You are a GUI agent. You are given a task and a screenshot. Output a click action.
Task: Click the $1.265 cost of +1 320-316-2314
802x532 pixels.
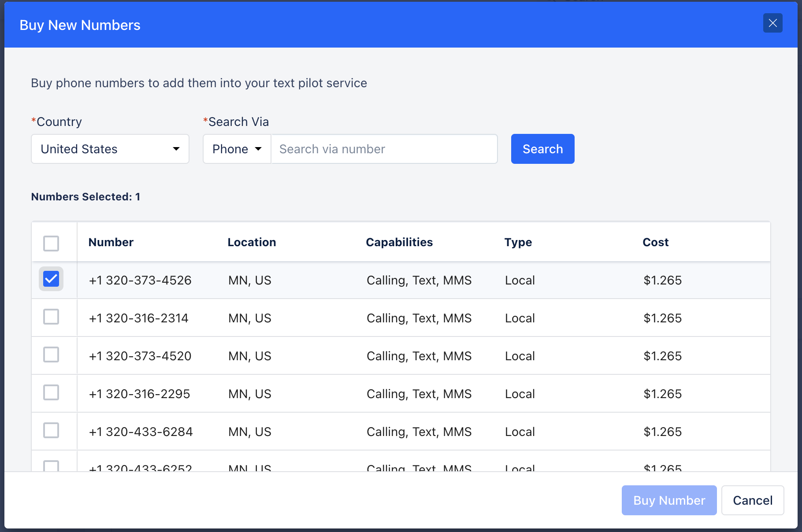(662, 318)
